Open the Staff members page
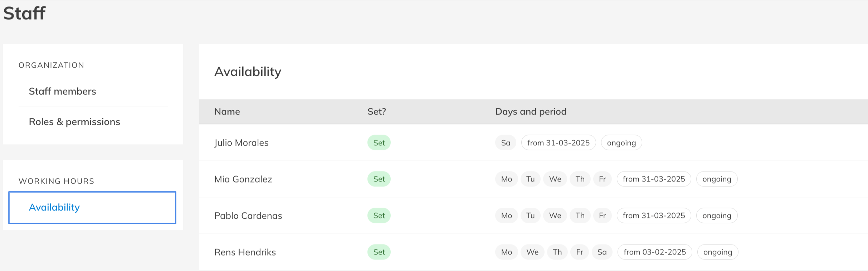The height and width of the screenshot is (271, 868). tap(62, 91)
